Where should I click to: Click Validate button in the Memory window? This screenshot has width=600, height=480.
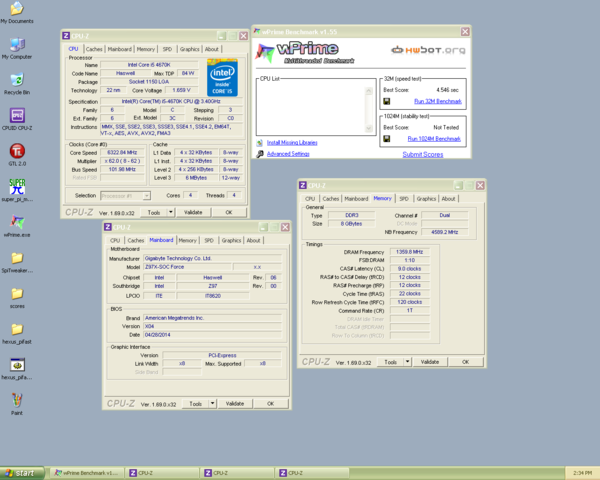coord(430,362)
